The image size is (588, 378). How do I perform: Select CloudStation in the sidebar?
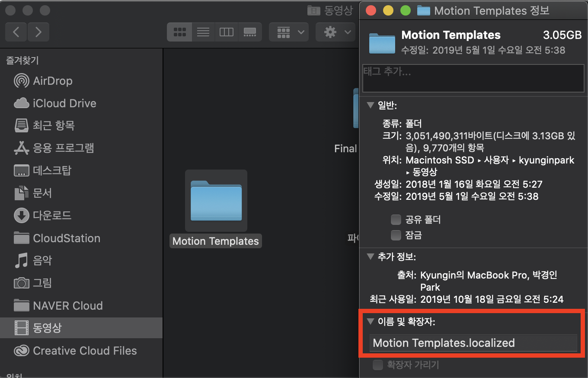tap(81, 238)
